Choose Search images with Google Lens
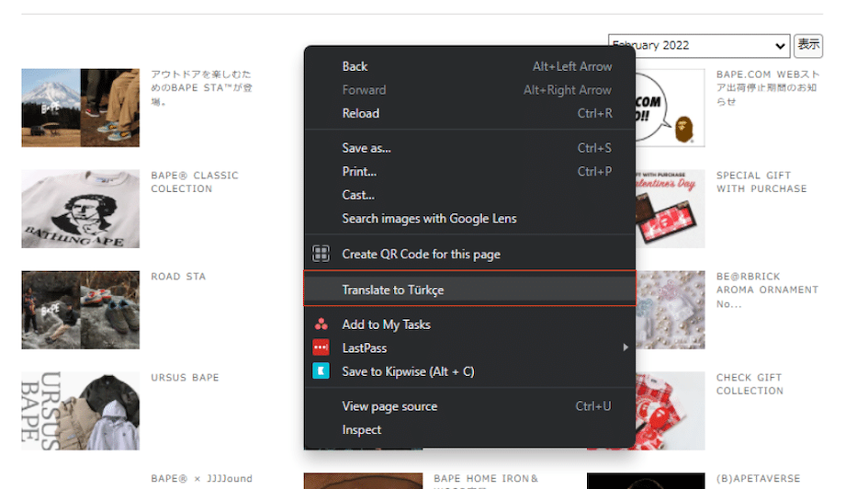 (469, 219)
